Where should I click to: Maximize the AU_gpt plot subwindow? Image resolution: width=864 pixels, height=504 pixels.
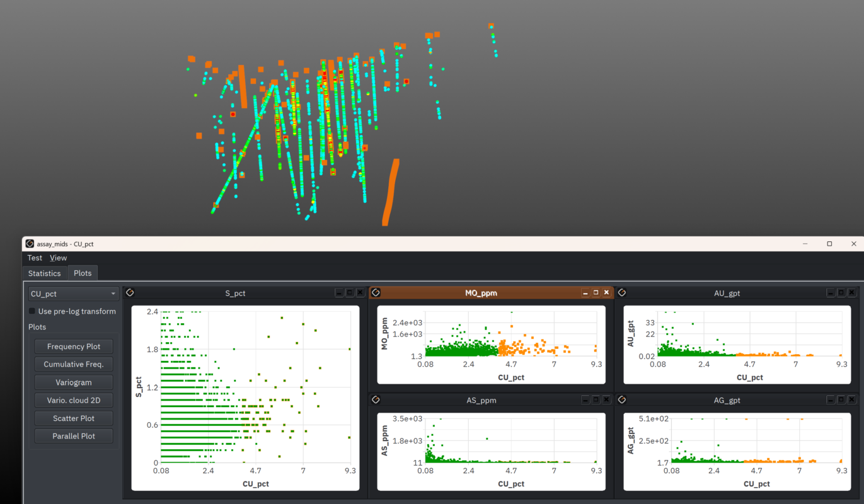point(841,293)
